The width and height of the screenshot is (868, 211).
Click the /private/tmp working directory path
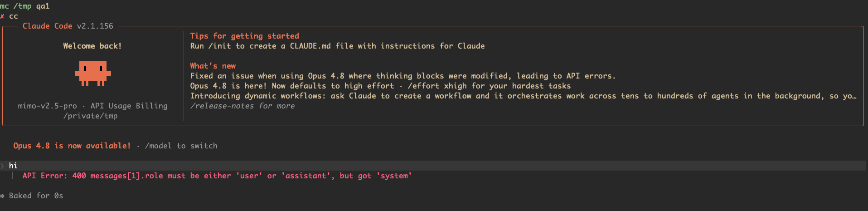pyautogui.click(x=91, y=116)
